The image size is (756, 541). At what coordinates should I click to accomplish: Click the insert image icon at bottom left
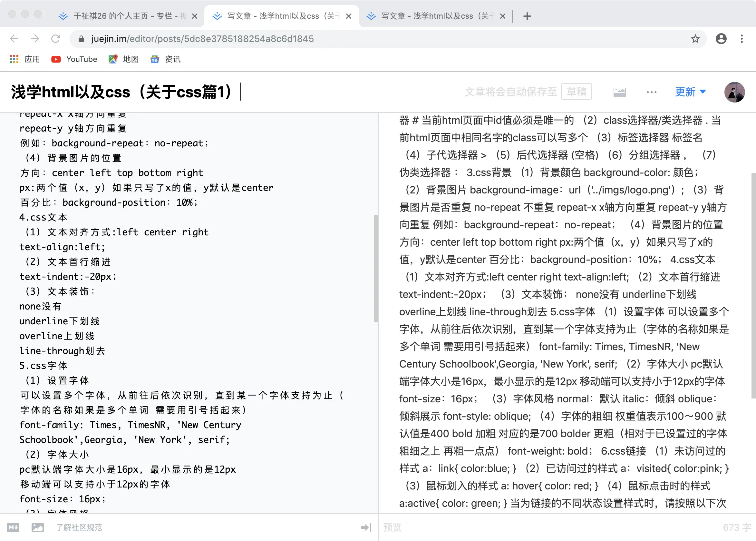(x=38, y=527)
